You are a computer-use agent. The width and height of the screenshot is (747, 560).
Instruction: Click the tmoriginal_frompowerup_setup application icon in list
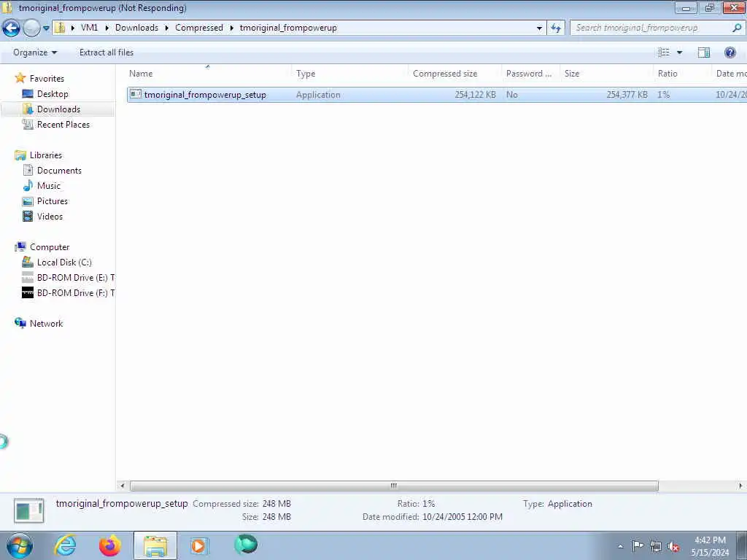point(136,94)
